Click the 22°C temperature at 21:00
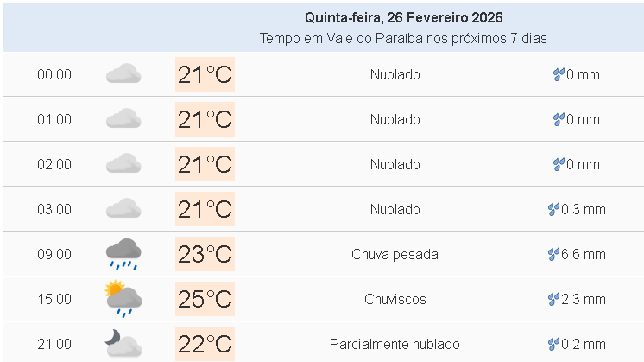Viewport: 644px width, 362px height. [x=205, y=344]
